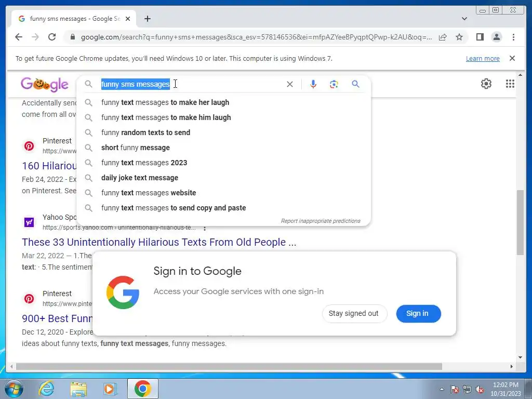Open the muted volume tray icon

tap(480, 389)
